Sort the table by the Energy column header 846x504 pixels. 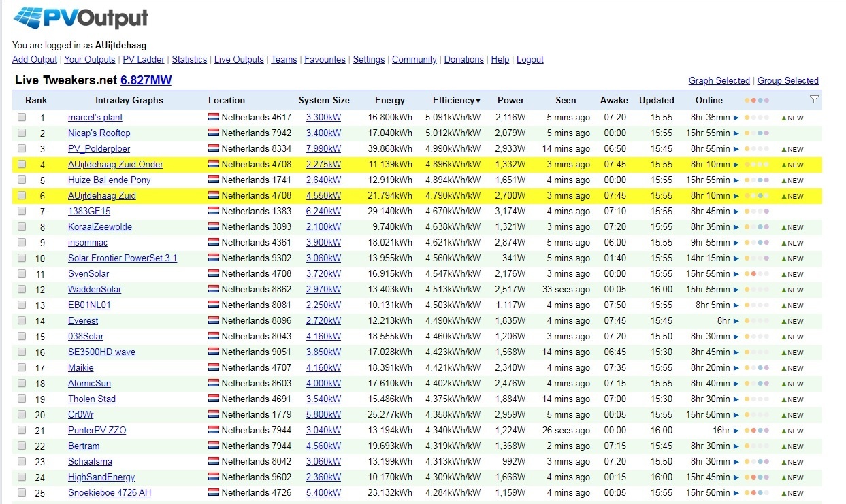[x=390, y=101]
